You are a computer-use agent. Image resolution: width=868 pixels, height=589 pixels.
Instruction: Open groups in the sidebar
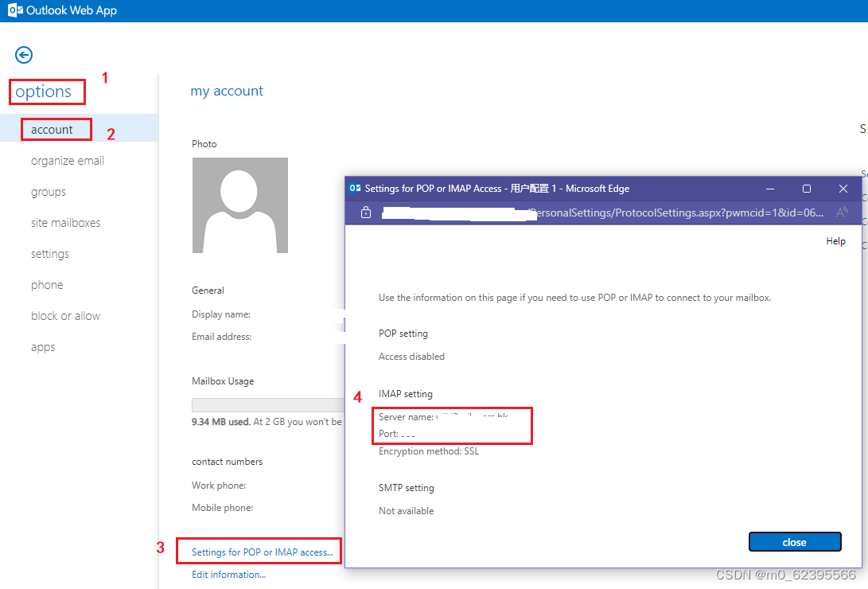(49, 192)
